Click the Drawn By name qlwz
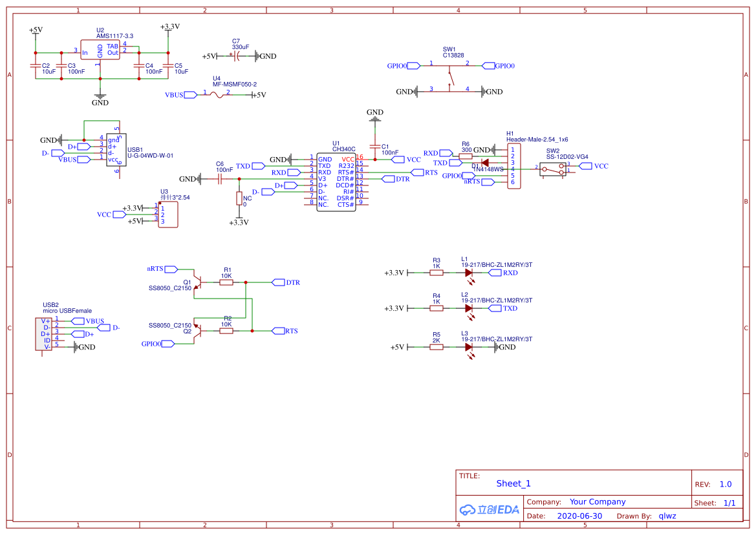Viewport: 756px width, 535px height. [667, 516]
